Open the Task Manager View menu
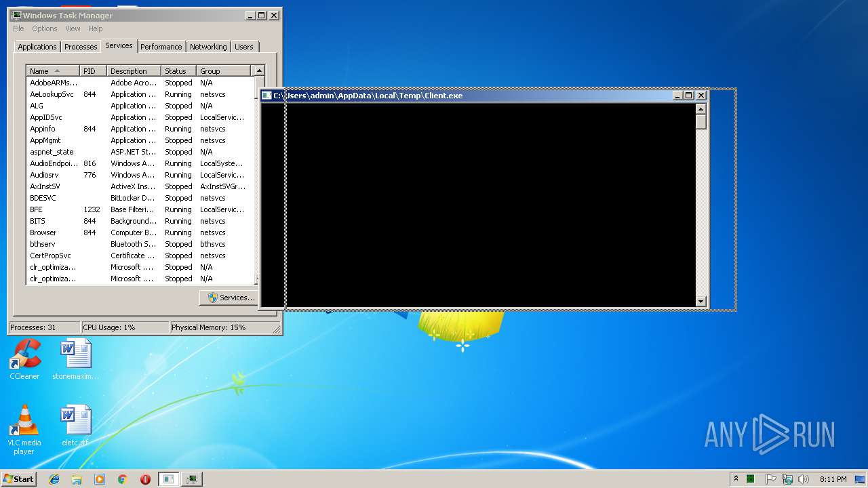Viewport: 868px width, 488px height. 73,28
